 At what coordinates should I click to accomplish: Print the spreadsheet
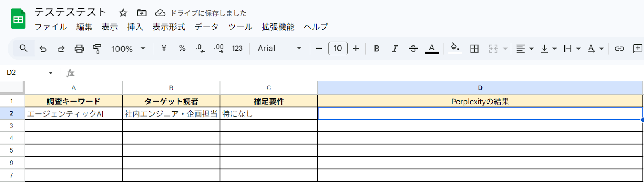(79, 49)
